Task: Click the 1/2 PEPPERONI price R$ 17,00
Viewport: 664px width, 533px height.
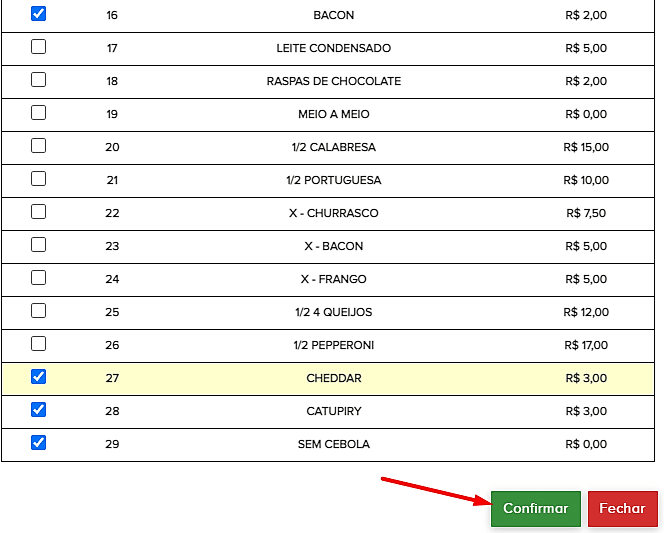Action: click(x=586, y=346)
